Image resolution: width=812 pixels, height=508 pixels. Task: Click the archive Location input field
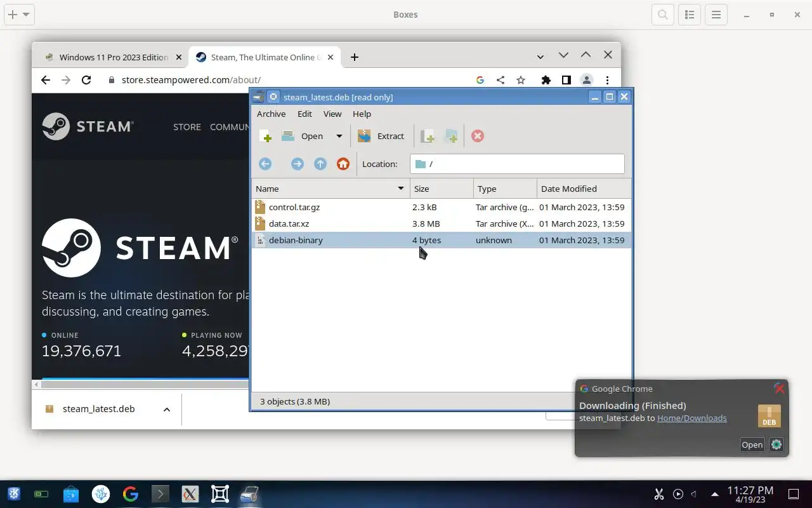pos(517,164)
